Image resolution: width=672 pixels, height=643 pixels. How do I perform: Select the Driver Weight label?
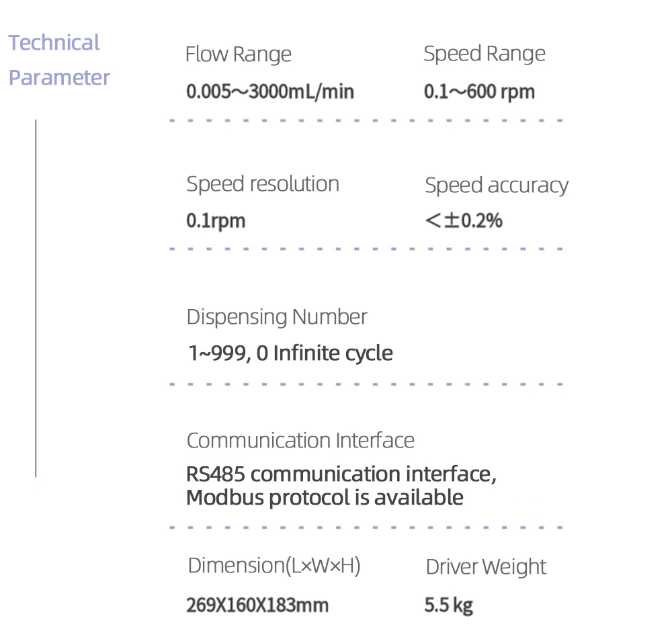pyautogui.click(x=486, y=567)
